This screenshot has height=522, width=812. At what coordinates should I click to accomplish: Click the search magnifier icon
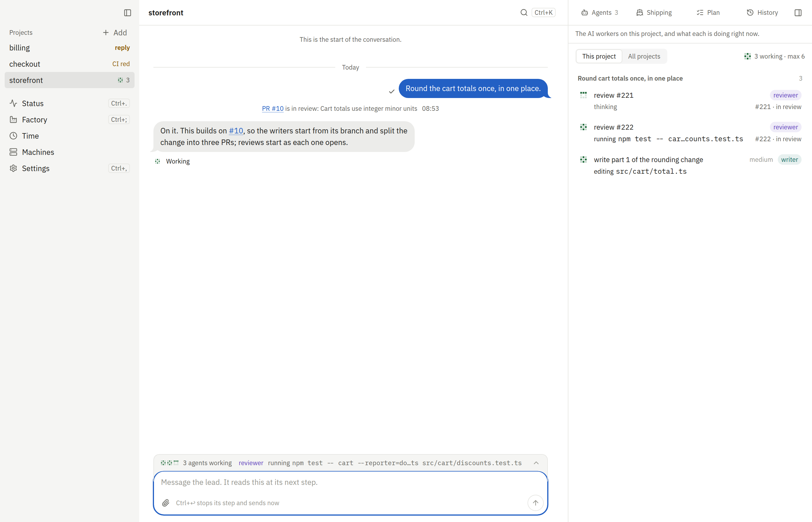click(x=524, y=12)
